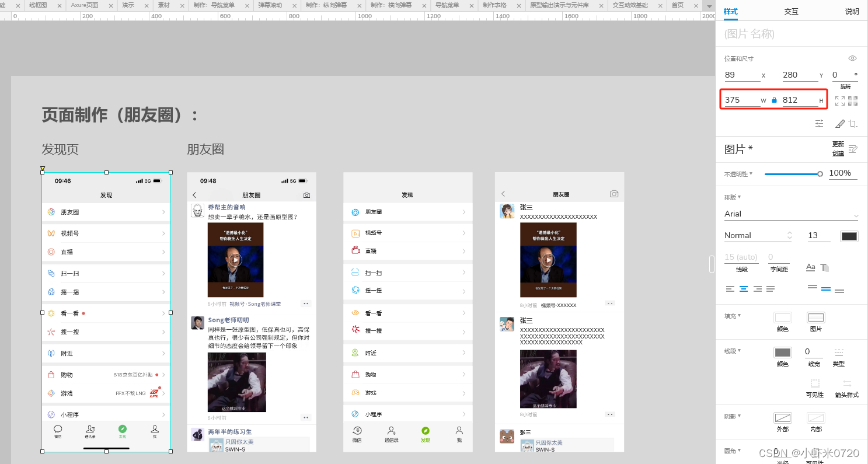Image resolution: width=868 pixels, height=464 pixels.
Task: Click the text case Aa icon
Action: pyautogui.click(x=810, y=267)
